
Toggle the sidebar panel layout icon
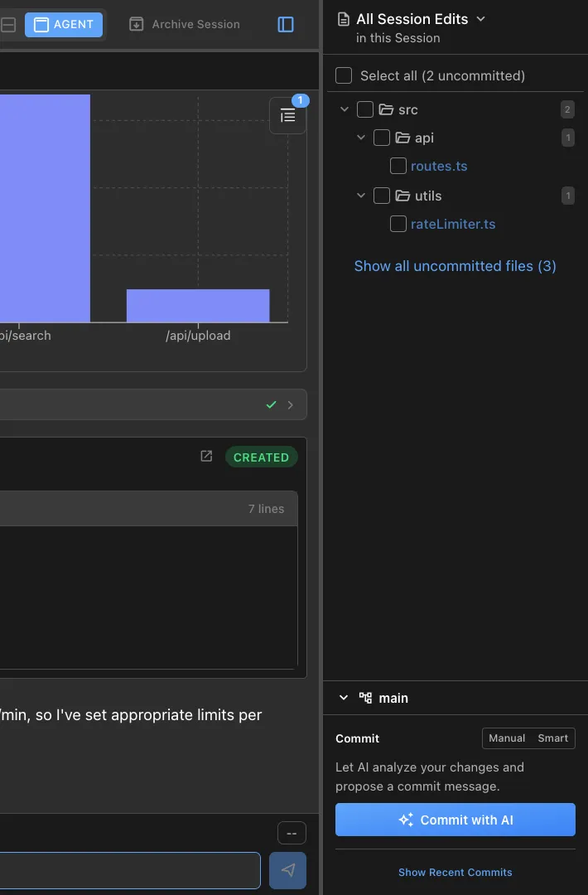pyautogui.click(x=286, y=25)
